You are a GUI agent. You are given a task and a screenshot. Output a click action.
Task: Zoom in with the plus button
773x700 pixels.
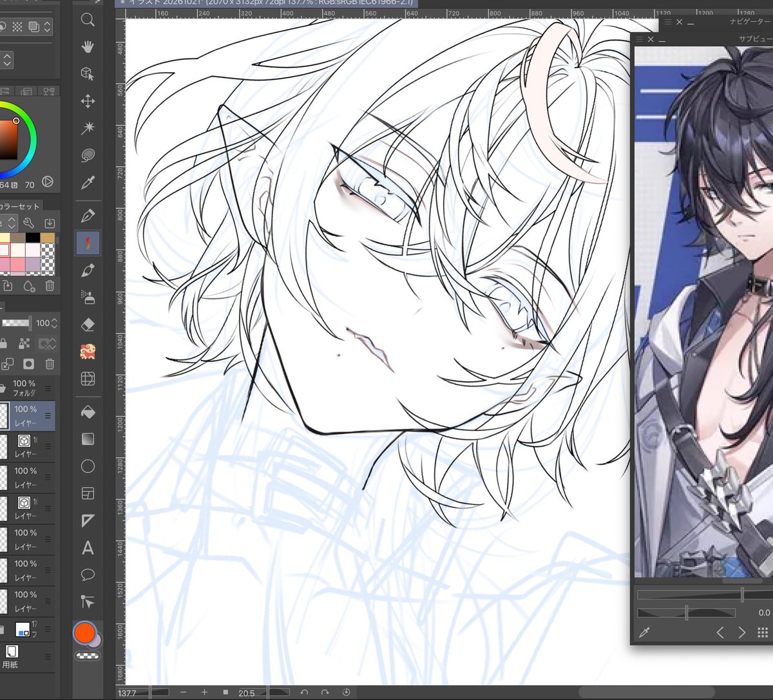[x=204, y=692]
